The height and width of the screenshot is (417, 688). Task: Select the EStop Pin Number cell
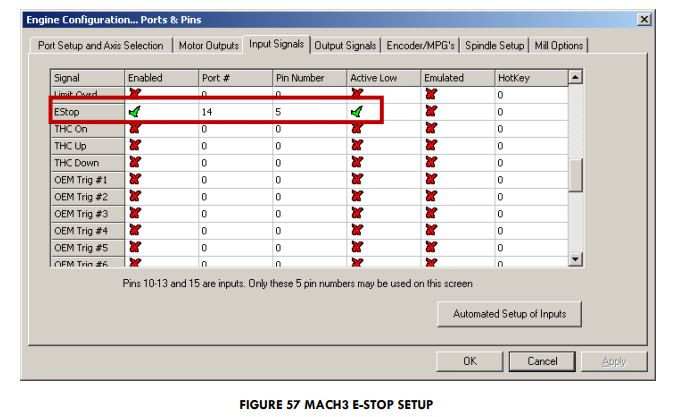point(308,112)
